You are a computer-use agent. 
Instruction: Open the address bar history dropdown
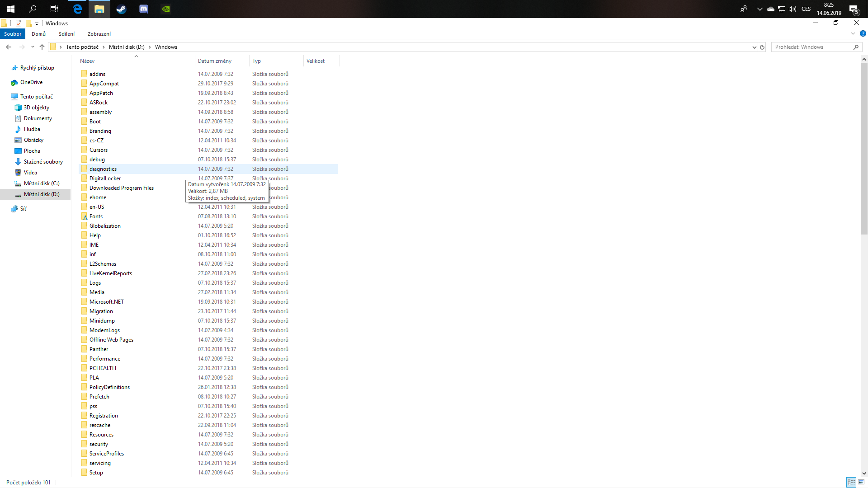tap(754, 47)
